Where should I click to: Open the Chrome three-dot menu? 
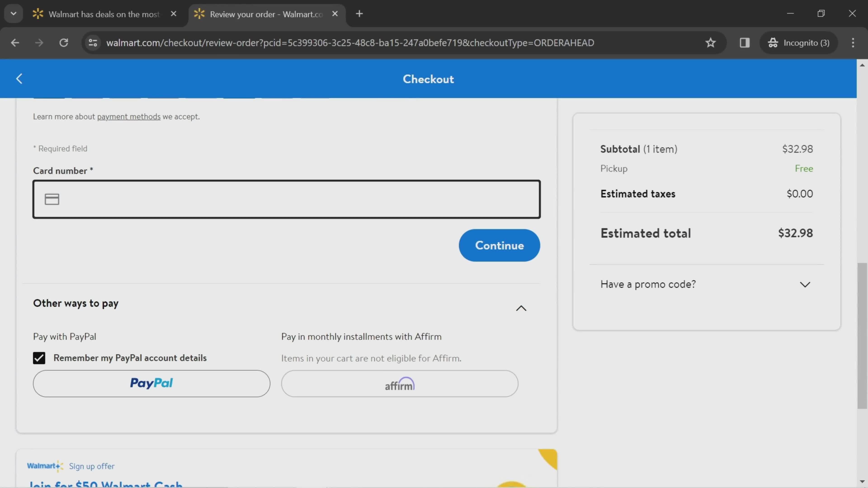point(853,43)
